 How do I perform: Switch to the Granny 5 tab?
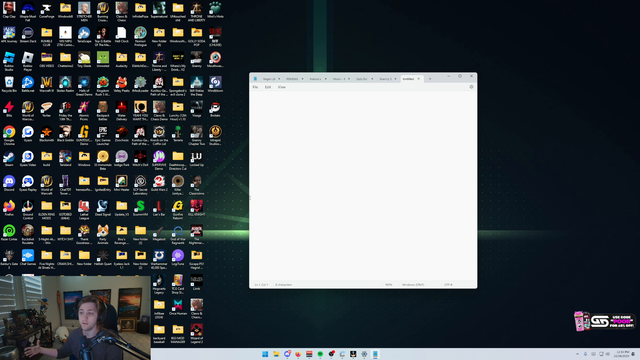tap(385, 79)
